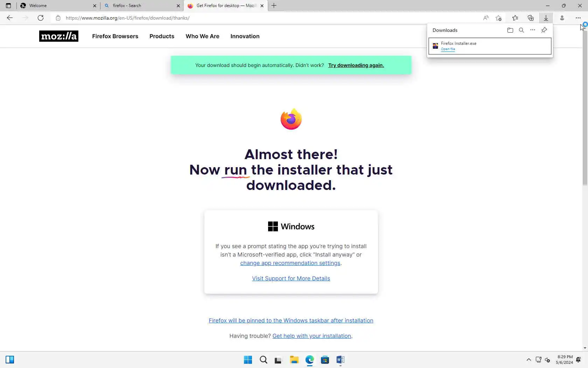Click the Microsoft Edge taskbar icon
This screenshot has width=588, height=368.
pyautogui.click(x=310, y=360)
